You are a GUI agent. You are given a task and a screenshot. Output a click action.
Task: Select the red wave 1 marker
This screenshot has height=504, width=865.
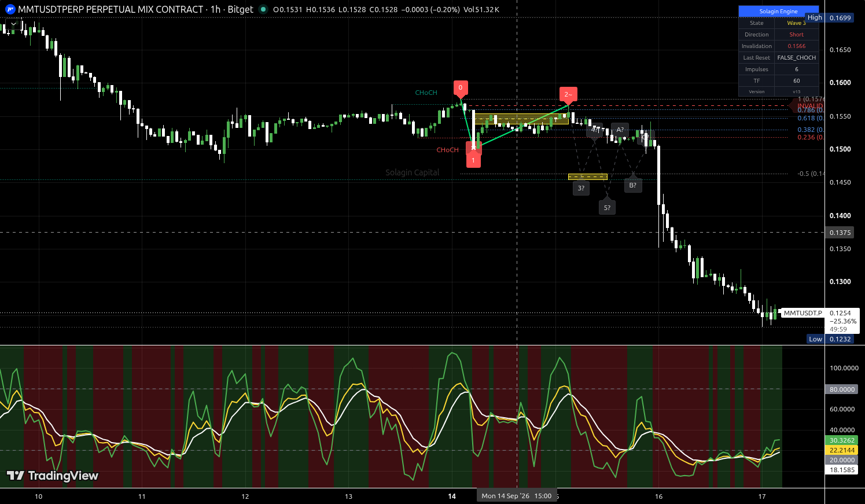click(473, 160)
